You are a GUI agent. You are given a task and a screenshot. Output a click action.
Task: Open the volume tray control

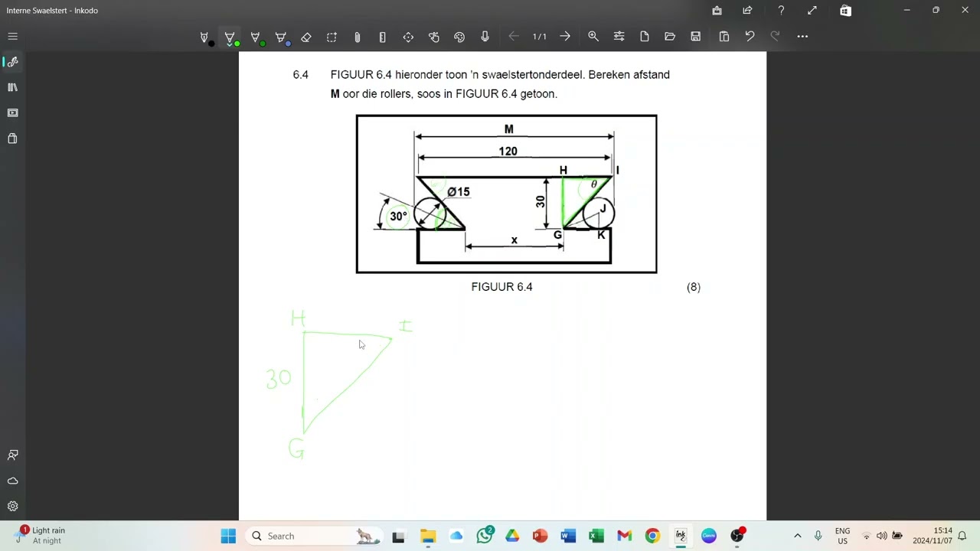pos(882,536)
